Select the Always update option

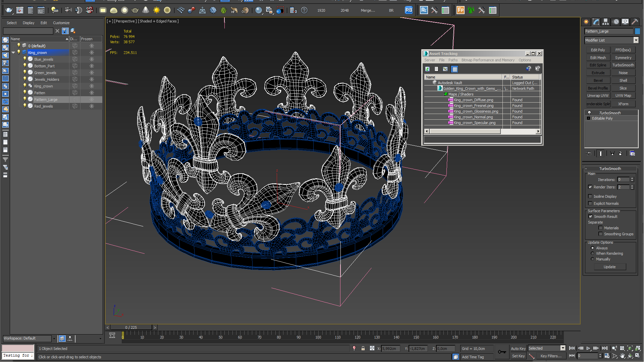(x=592, y=248)
